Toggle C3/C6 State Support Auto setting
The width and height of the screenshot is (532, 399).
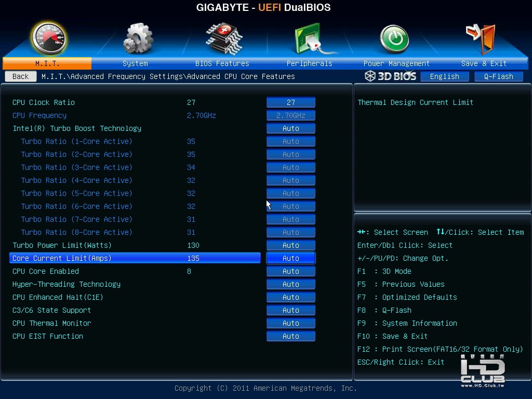tap(291, 310)
